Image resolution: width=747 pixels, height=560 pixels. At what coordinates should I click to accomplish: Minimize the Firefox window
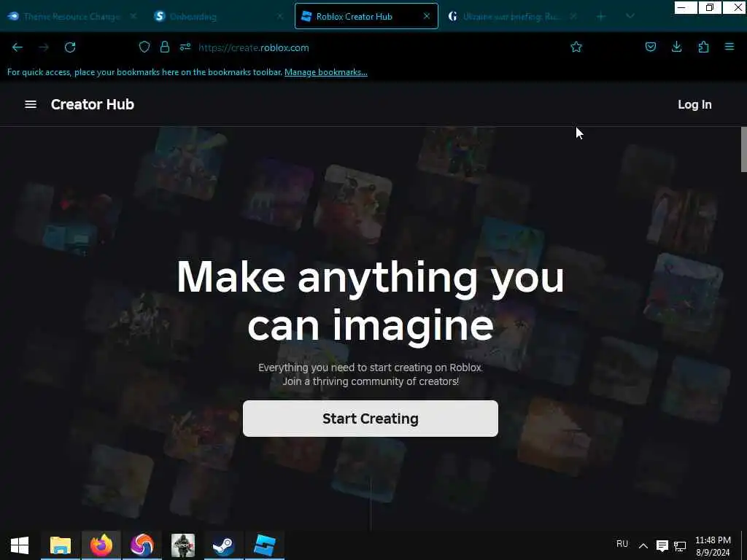(686, 7)
